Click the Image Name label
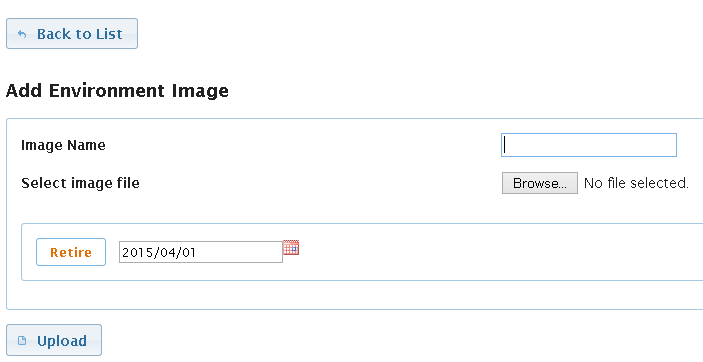The height and width of the screenshot is (362, 703). (x=63, y=145)
